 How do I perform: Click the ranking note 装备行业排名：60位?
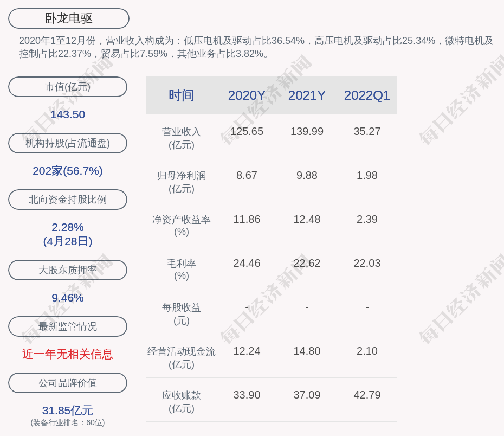(68, 422)
